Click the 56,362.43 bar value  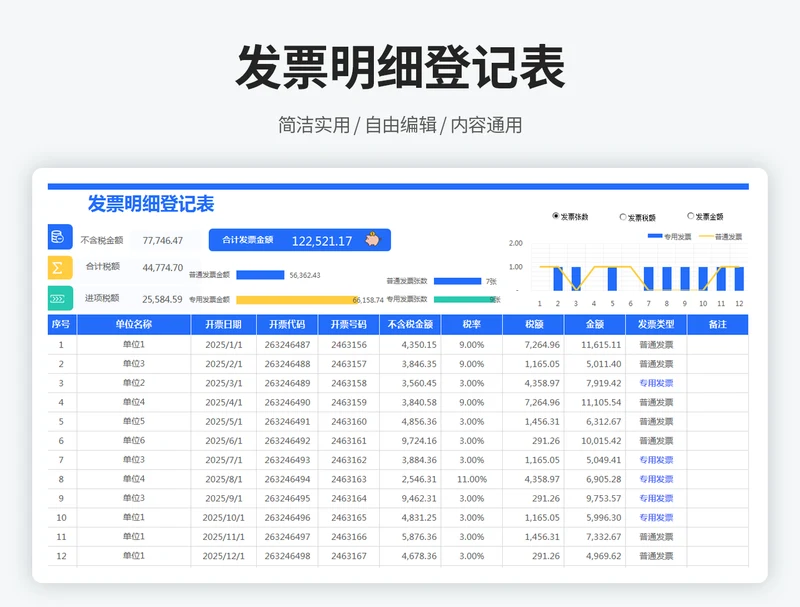tap(305, 275)
